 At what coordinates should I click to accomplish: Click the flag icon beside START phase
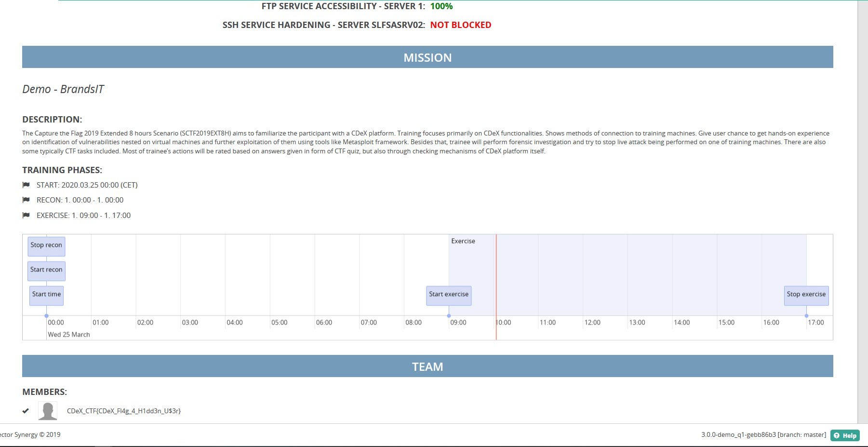coord(26,185)
